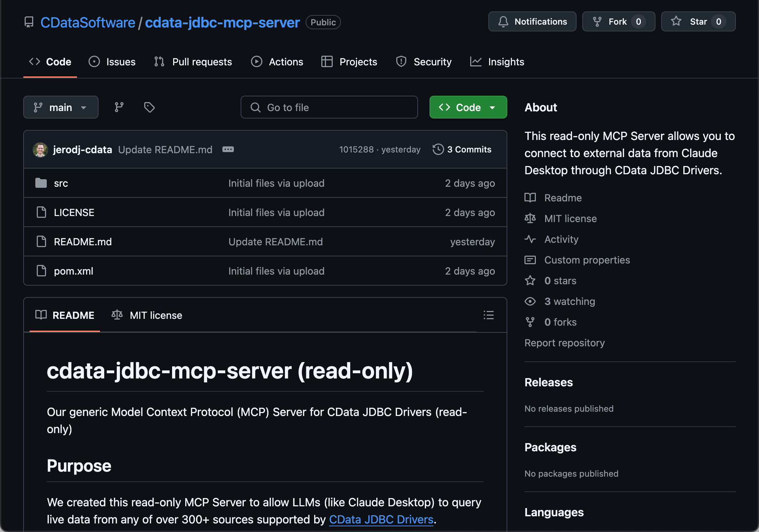Open commit hash 1015288
Image resolution: width=759 pixels, height=532 pixels.
click(x=356, y=149)
